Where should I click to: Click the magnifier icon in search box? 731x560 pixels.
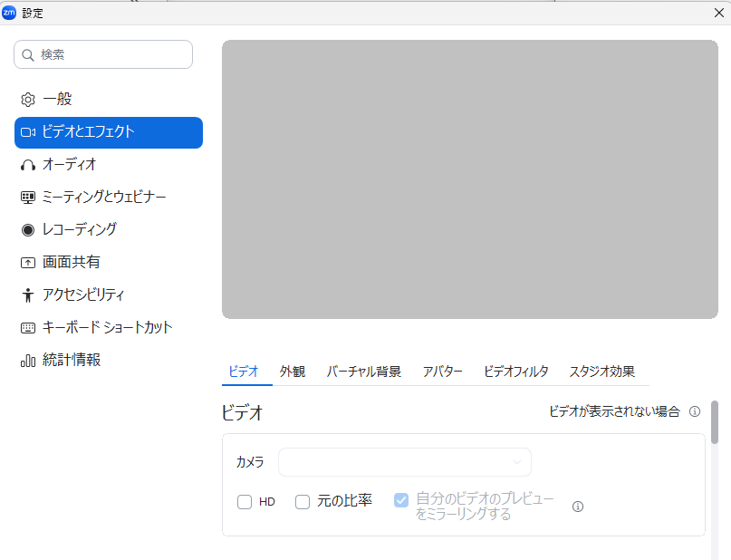[x=28, y=55]
